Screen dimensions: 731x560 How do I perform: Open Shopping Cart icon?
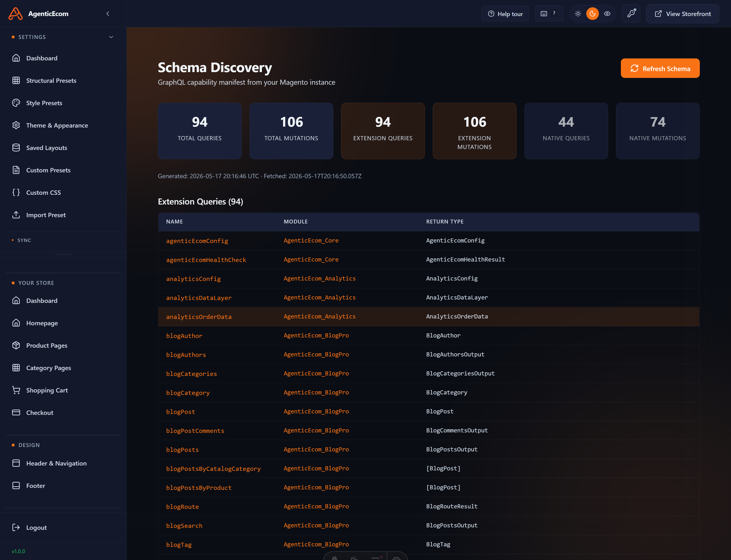click(x=16, y=390)
